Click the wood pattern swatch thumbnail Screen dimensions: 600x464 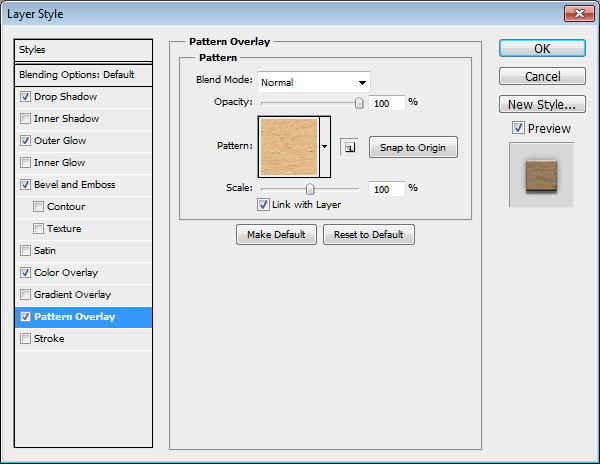tap(288, 147)
